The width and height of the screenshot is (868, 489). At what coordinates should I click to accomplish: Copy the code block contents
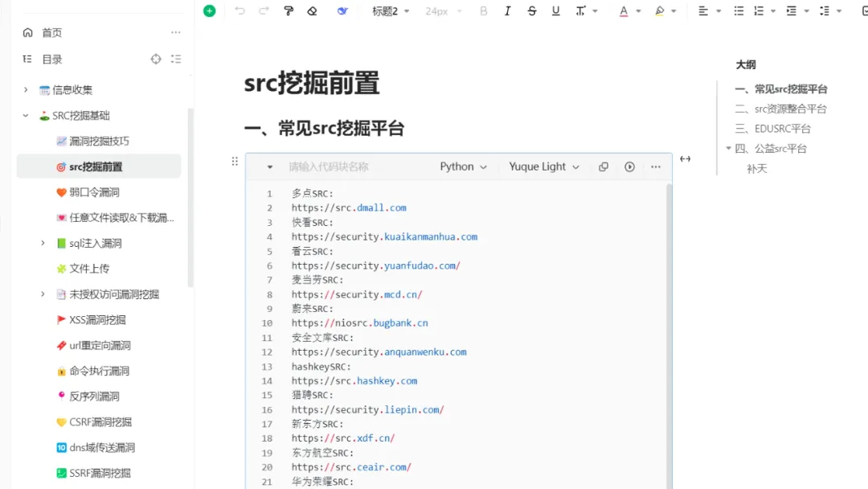tap(604, 166)
